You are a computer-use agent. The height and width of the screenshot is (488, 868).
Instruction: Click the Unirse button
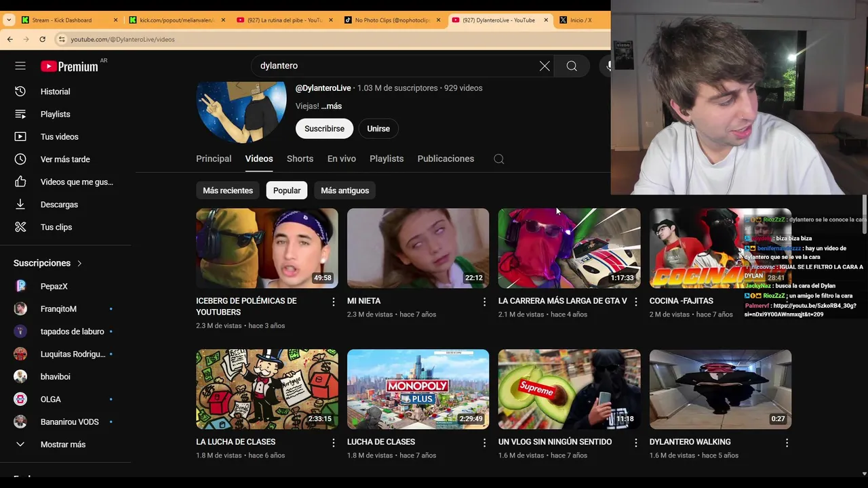(378, 129)
